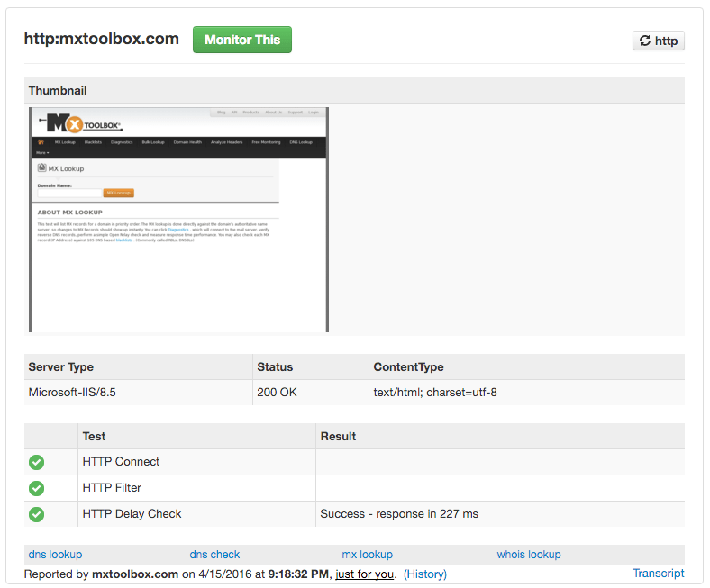The height and width of the screenshot is (588, 710).
Task: Select the Success - response in 227 ms result
Action: (x=399, y=514)
